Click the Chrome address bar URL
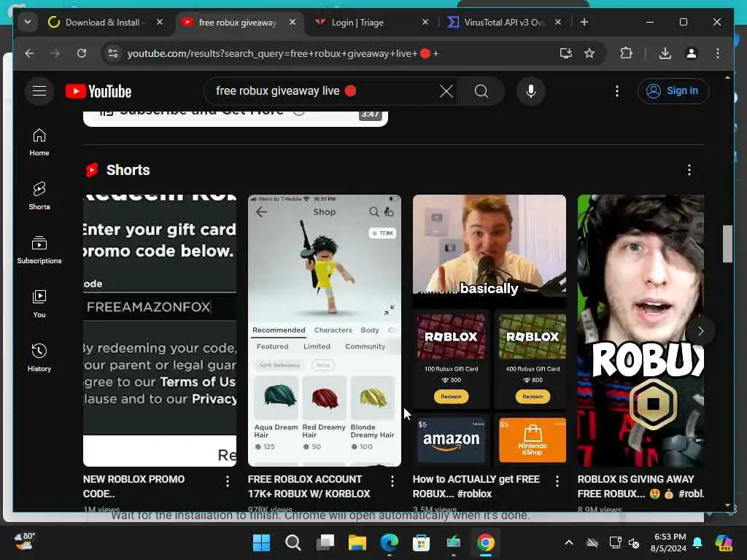This screenshot has height=560, width=747. pos(283,53)
